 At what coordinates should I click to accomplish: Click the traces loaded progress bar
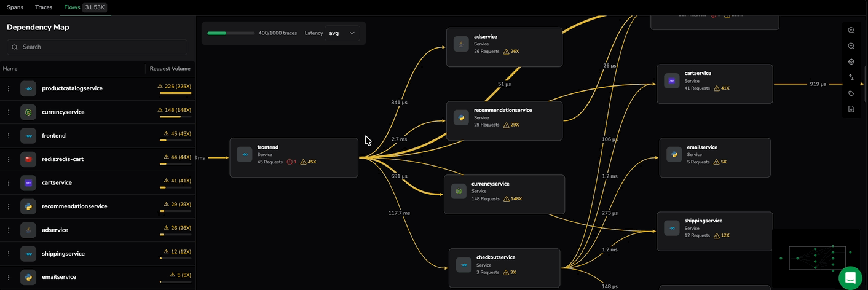click(x=231, y=33)
